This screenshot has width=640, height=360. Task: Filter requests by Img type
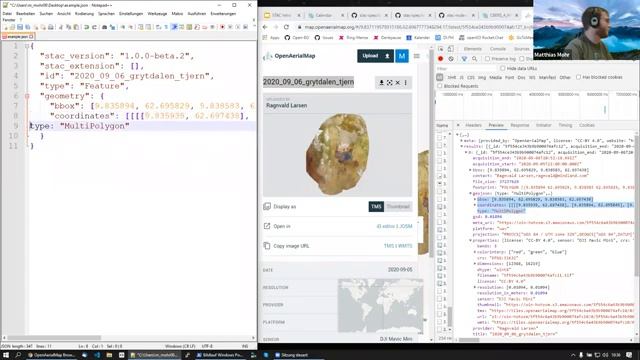482,77
